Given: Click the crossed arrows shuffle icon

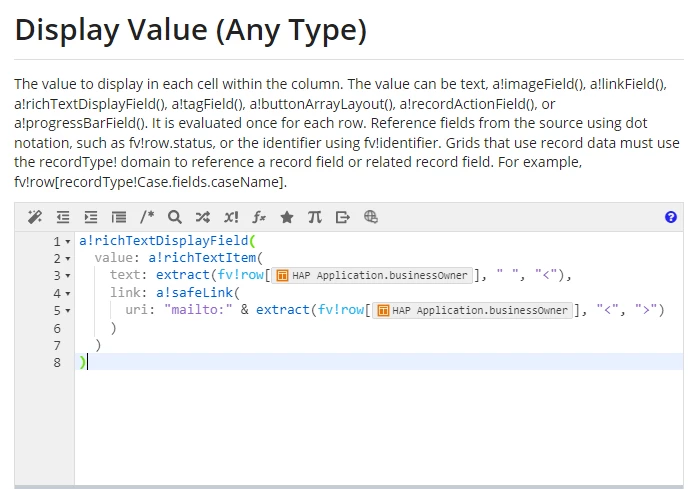Looking at the screenshot, I should 203,217.
